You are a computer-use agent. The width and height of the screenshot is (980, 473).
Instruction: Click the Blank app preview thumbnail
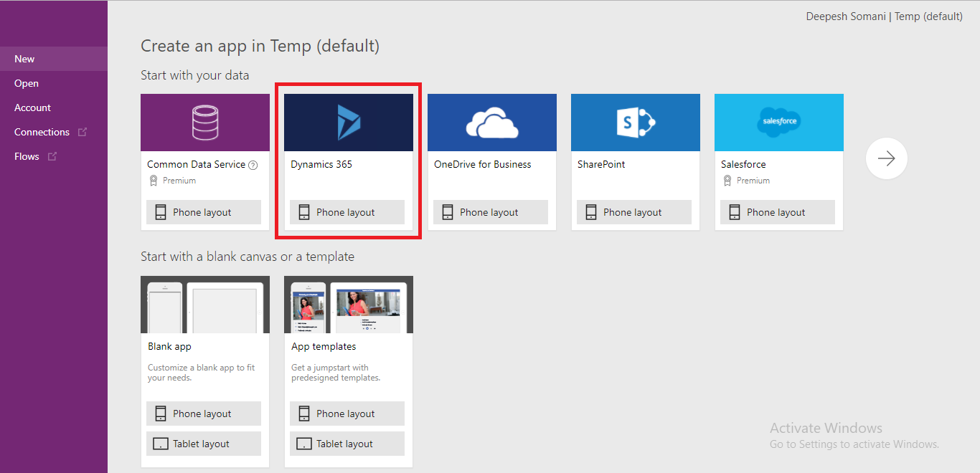[x=205, y=305]
